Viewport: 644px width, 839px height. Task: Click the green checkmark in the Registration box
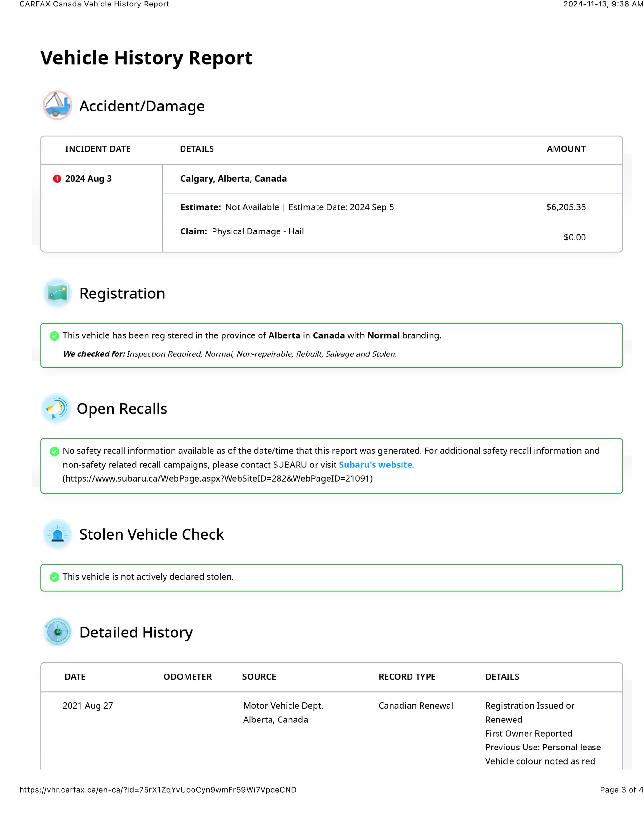(54, 336)
